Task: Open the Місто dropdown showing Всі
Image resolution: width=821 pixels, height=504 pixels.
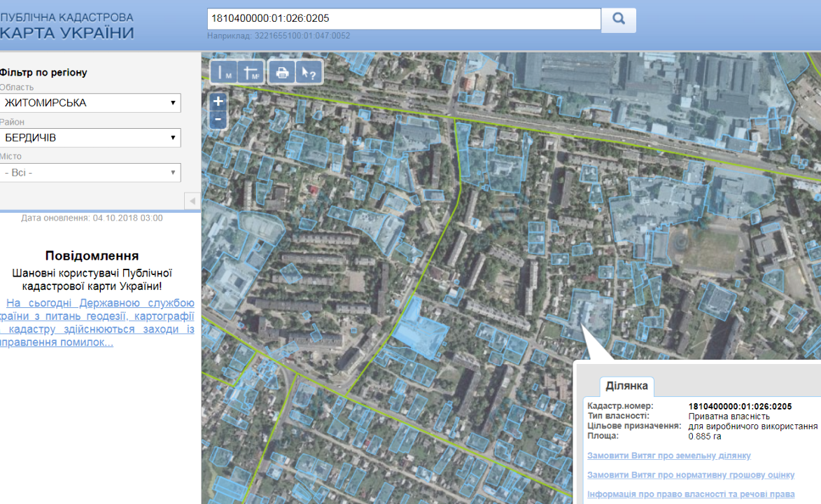Action: tap(90, 172)
